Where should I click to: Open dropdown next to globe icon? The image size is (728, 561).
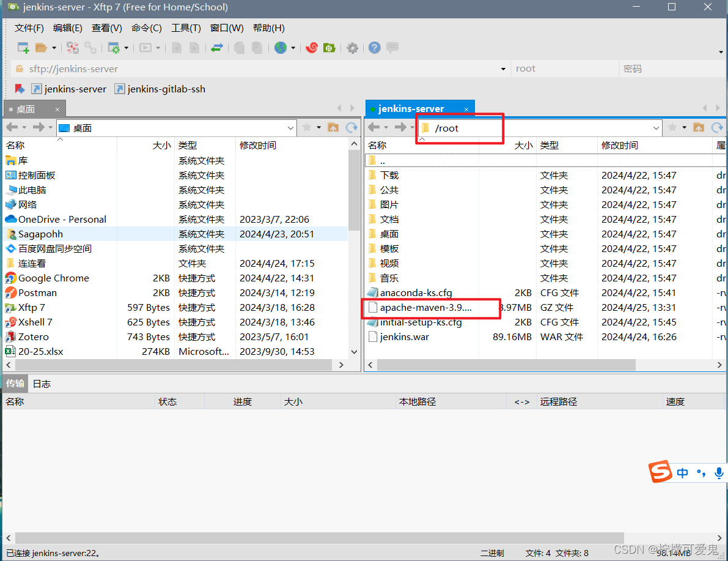pos(293,48)
